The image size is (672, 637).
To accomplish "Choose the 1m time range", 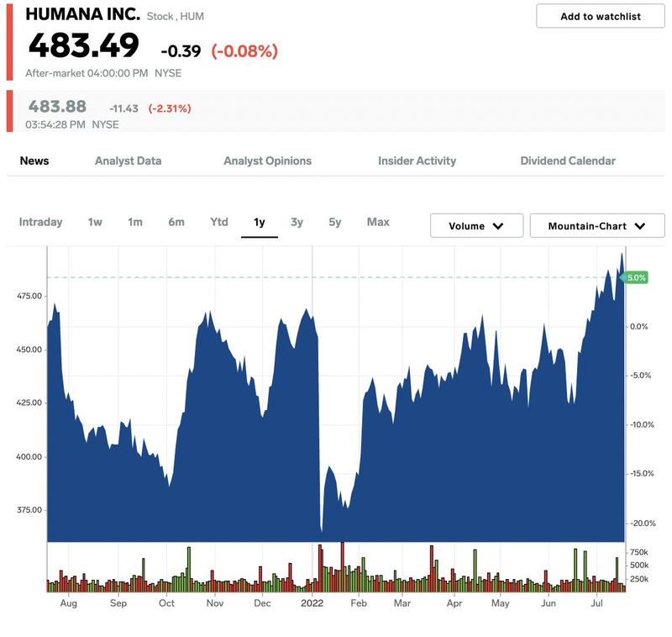I will click(135, 222).
